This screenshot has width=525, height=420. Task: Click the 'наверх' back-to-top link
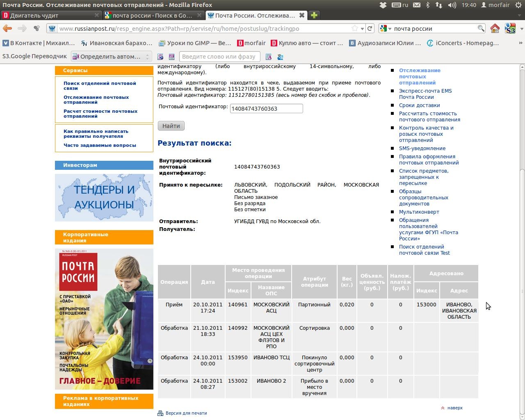coord(455,408)
